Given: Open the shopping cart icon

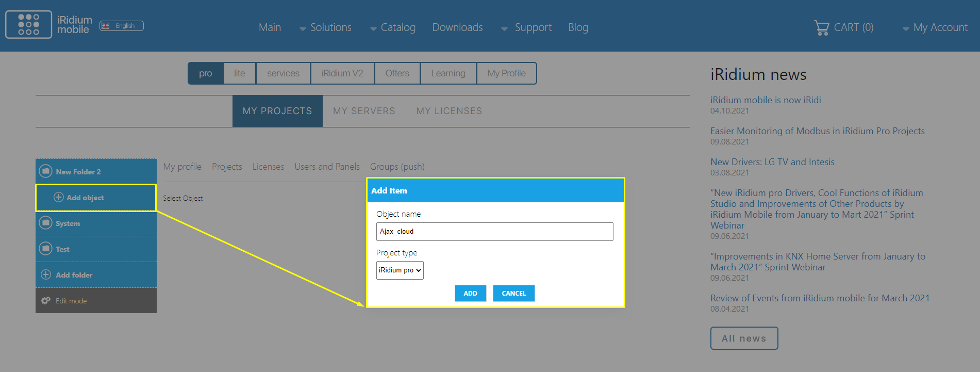Looking at the screenshot, I should pos(821,27).
